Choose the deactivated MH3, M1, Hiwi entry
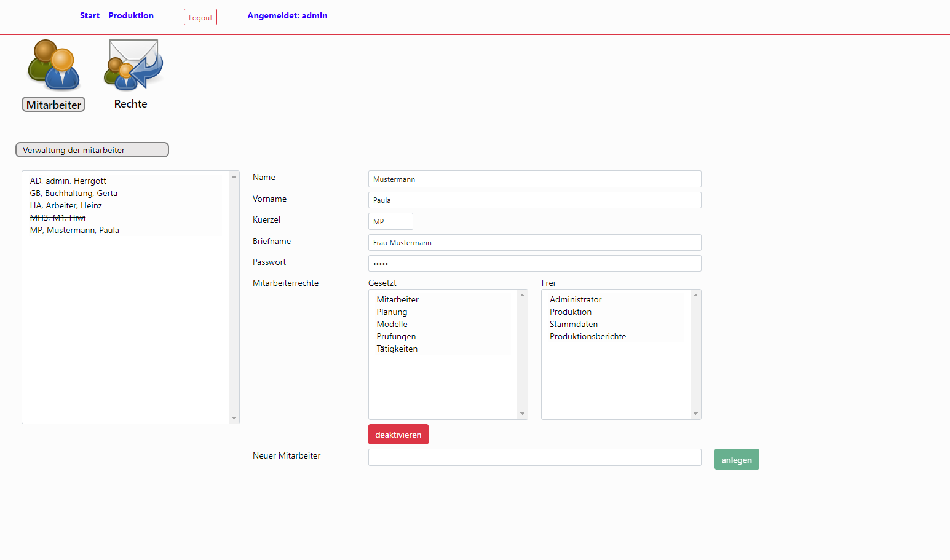This screenshot has width=950, height=560. click(x=58, y=218)
